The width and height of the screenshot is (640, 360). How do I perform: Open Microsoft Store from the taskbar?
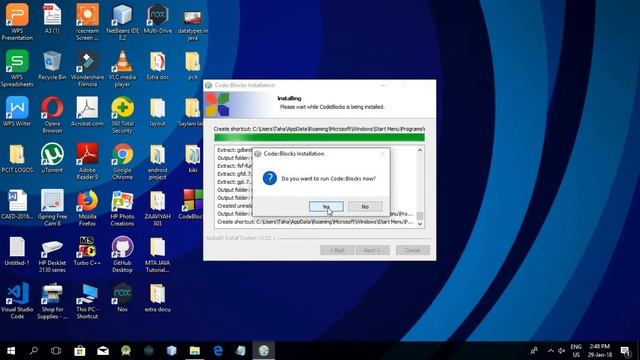pos(80,351)
